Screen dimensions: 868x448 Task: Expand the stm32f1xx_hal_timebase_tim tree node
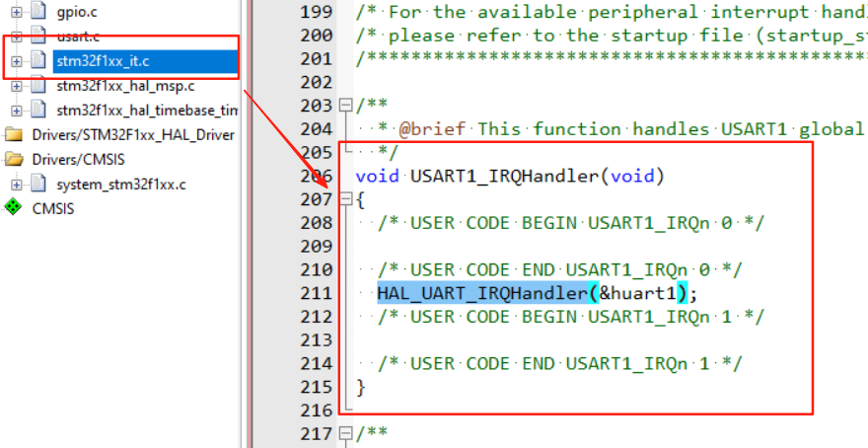pyautogui.click(x=17, y=111)
